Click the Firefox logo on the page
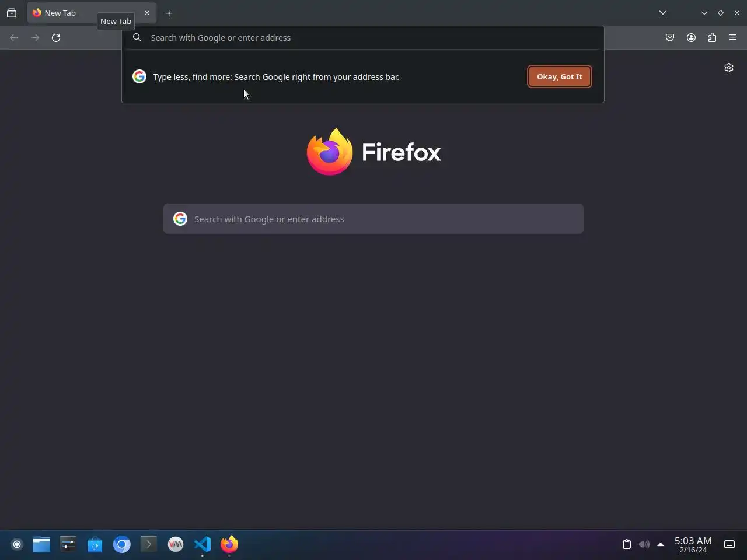Screen dimensions: 747x560 tap(373, 152)
